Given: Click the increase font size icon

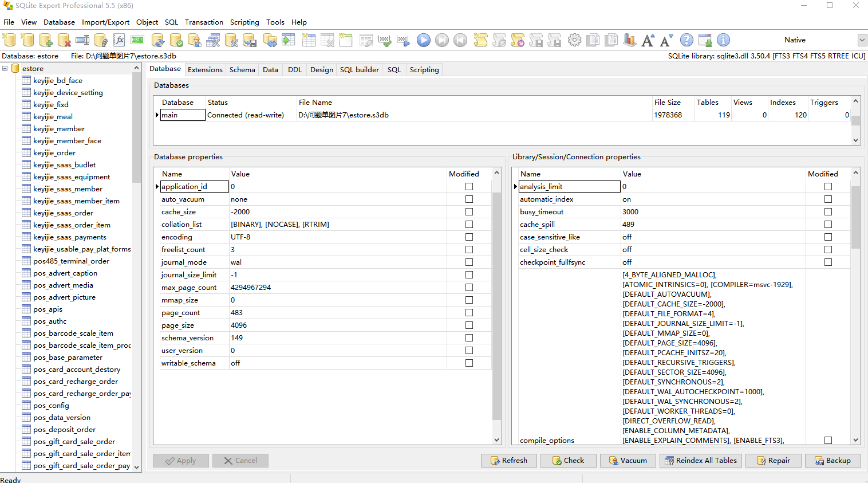Looking at the screenshot, I should pyautogui.click(x=648, y=40).
